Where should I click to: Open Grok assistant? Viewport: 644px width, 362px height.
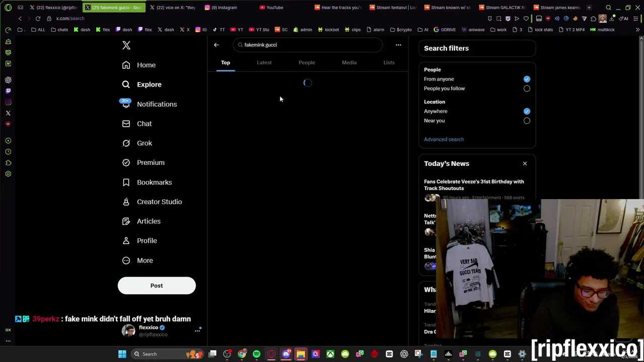tap(137, 143)
